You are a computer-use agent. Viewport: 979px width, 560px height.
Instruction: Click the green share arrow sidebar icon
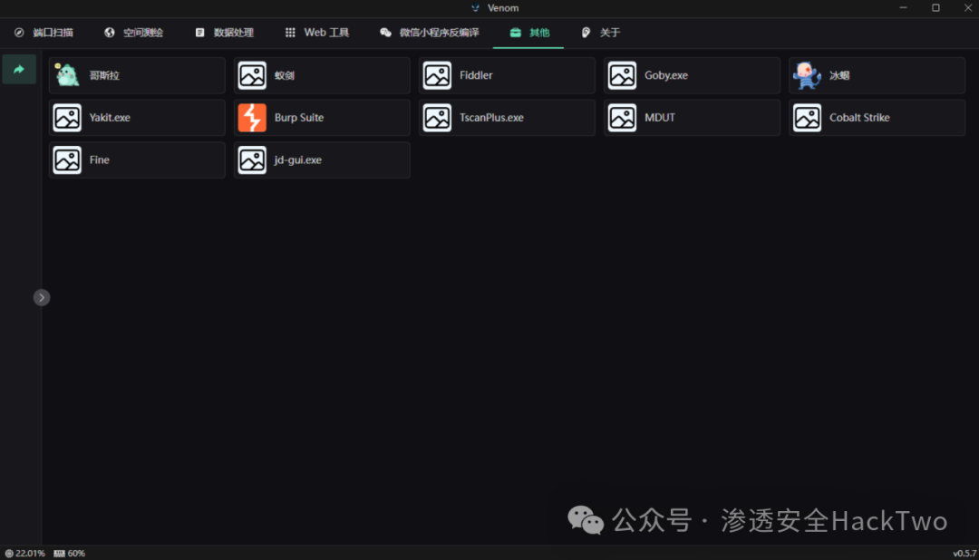(19, 69)
